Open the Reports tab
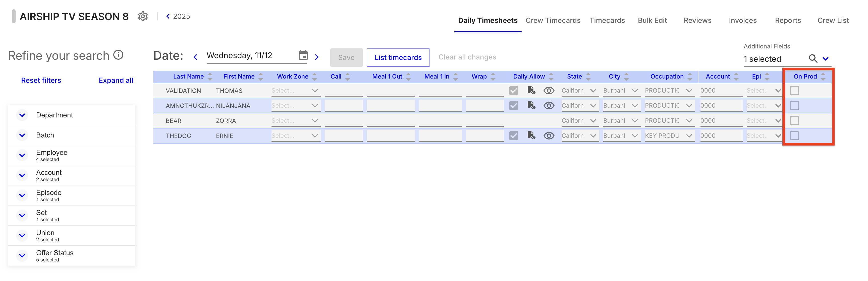 (788, 20)
